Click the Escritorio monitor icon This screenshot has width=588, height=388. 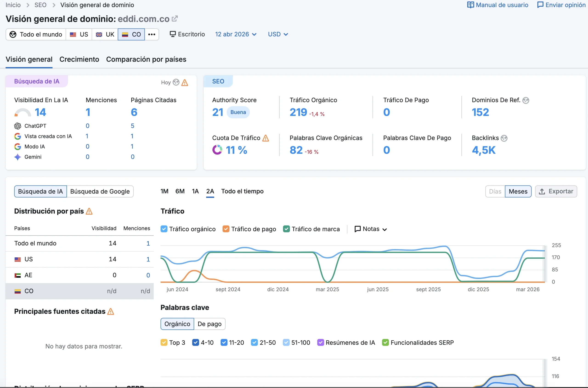click(172, 34)
